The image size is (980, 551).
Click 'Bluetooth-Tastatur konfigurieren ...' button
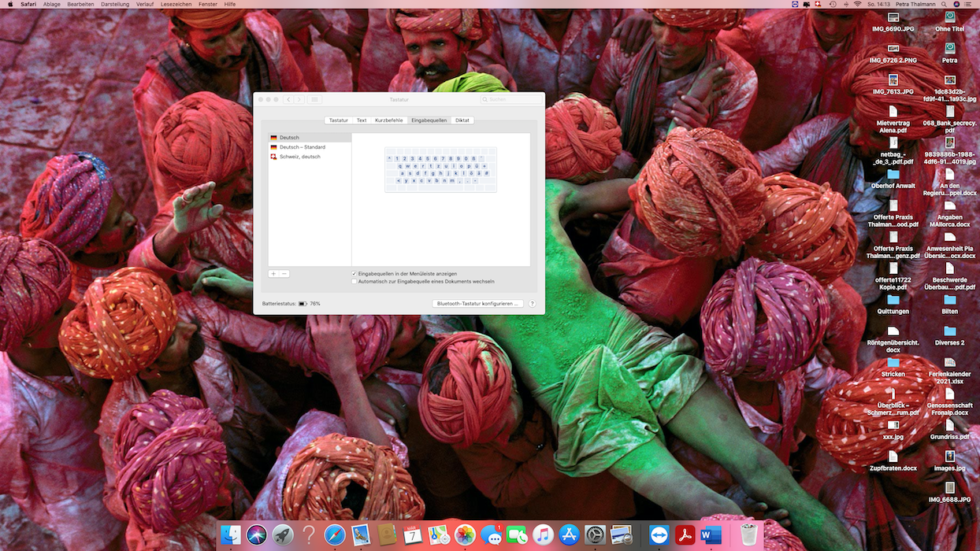(x=478, y=303)
